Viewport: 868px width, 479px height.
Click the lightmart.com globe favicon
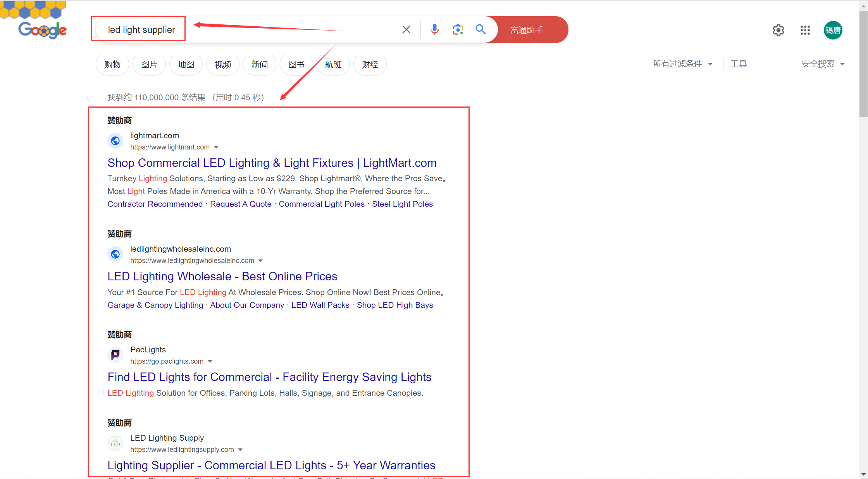tap(115, 141)
